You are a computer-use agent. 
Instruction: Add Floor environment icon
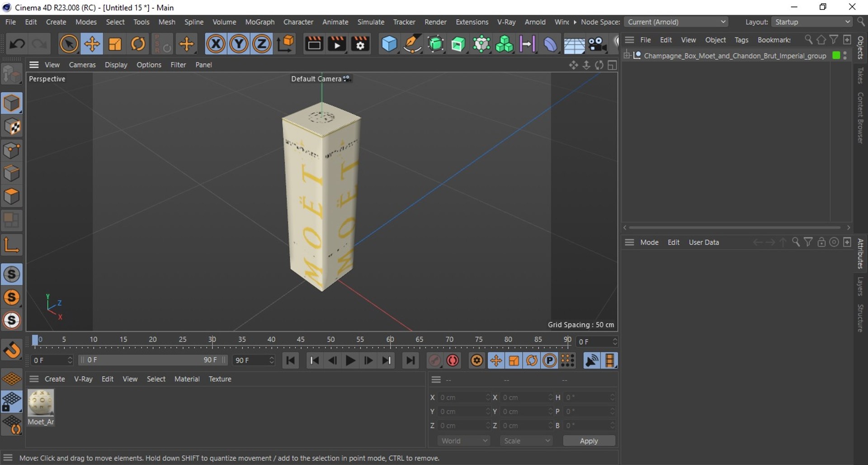pos(574,44)
